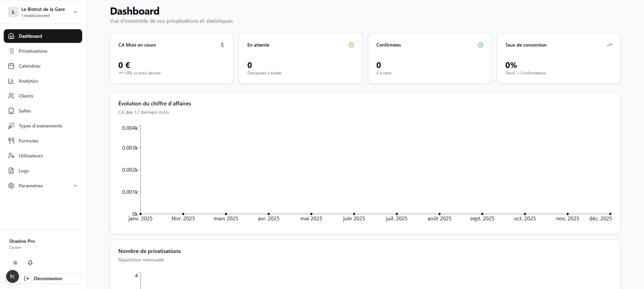Open the Privatisations menu item
Image resolution: width=644 pixels, height=289 pixels.
pyautogui.click(x=33, y=51)
